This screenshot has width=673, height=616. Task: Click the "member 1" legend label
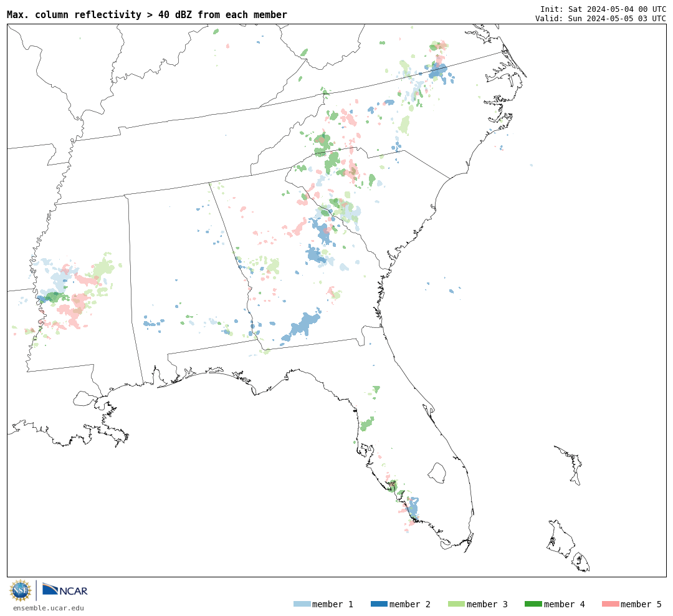click(333, 604)
